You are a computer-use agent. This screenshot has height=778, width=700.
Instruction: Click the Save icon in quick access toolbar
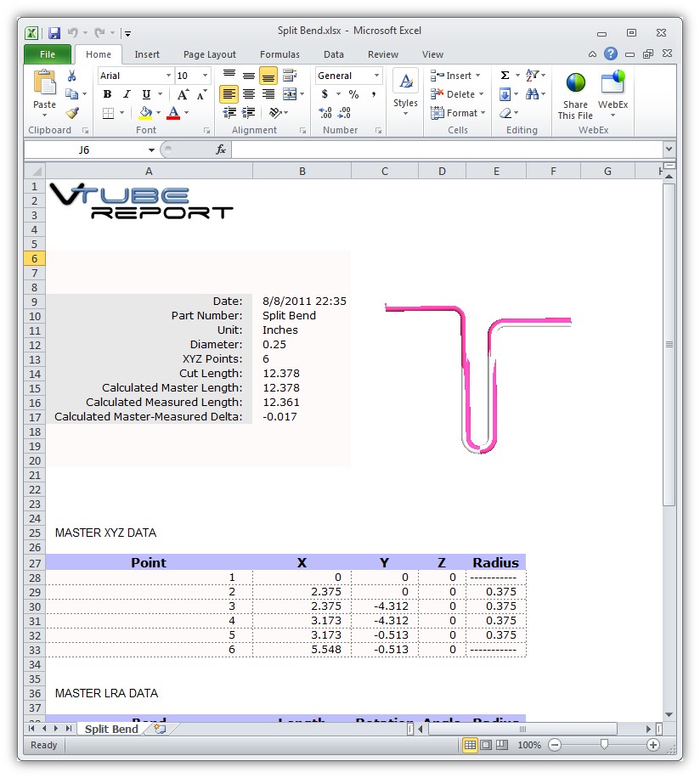[x=54, y=32]
